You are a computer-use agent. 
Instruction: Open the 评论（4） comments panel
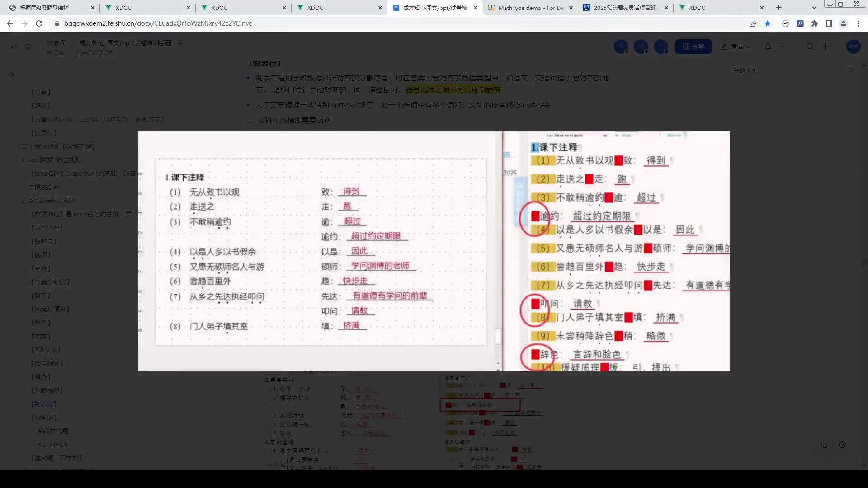coord(746,70)
